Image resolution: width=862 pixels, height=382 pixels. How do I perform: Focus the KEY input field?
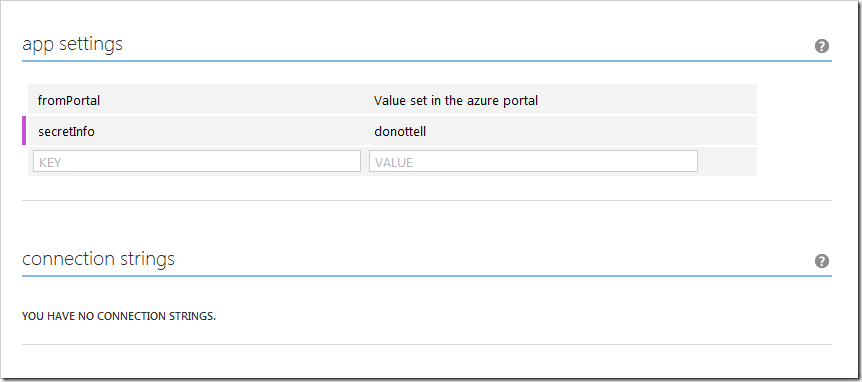(x=197, y=162)
